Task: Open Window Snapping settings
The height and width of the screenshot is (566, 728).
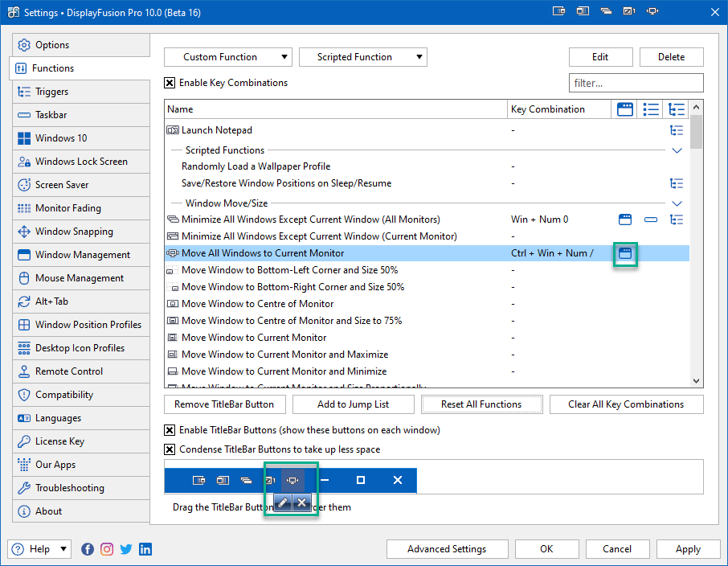Action: [81, 232]
